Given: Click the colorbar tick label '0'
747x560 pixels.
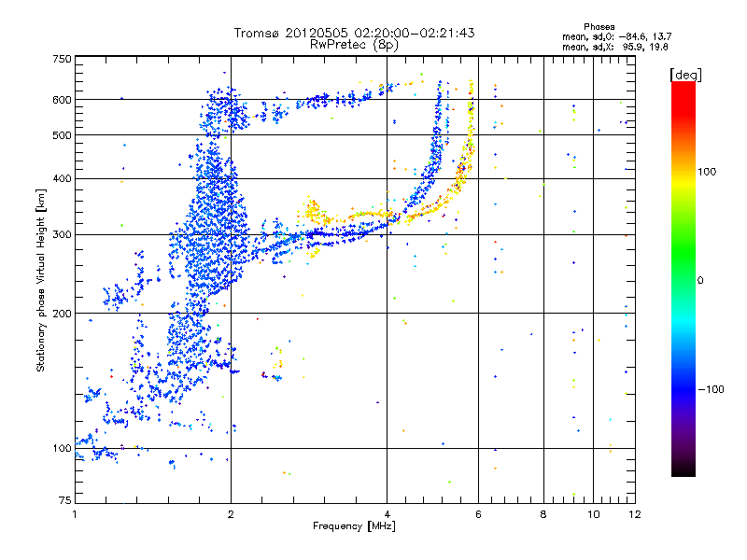Looking at the screenshot, I should pyautogui.click(x=700, y=281).
